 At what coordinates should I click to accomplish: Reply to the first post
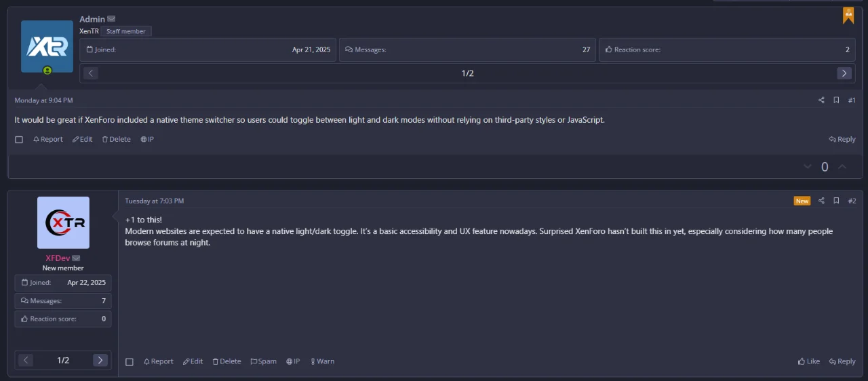(x=842, y=139)
